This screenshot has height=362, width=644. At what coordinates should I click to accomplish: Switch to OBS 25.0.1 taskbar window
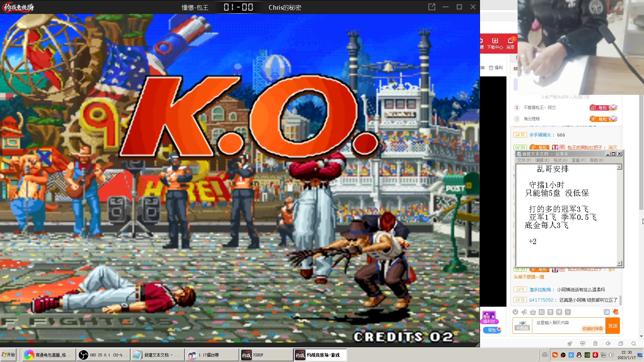pos(103,355)
